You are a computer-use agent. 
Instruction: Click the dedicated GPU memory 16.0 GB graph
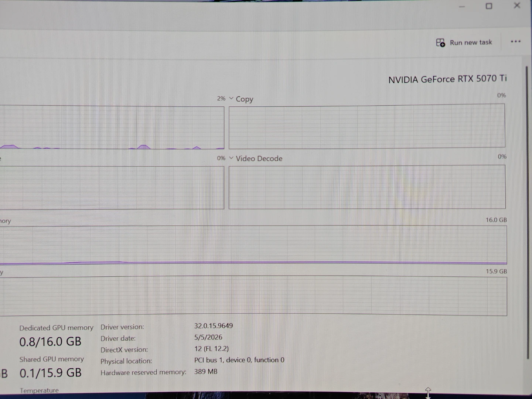[x=253, y=245]
